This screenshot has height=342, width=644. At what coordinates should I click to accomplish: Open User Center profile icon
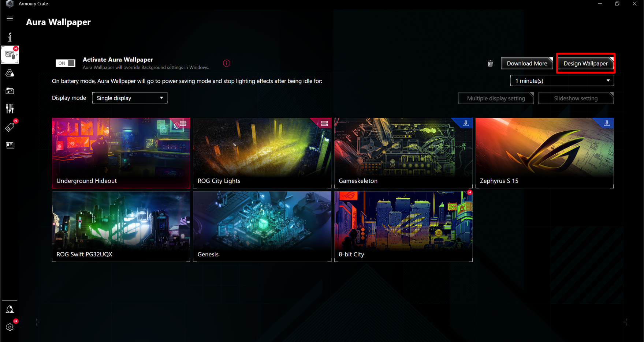pyautogui.click(x=10, y=309)
